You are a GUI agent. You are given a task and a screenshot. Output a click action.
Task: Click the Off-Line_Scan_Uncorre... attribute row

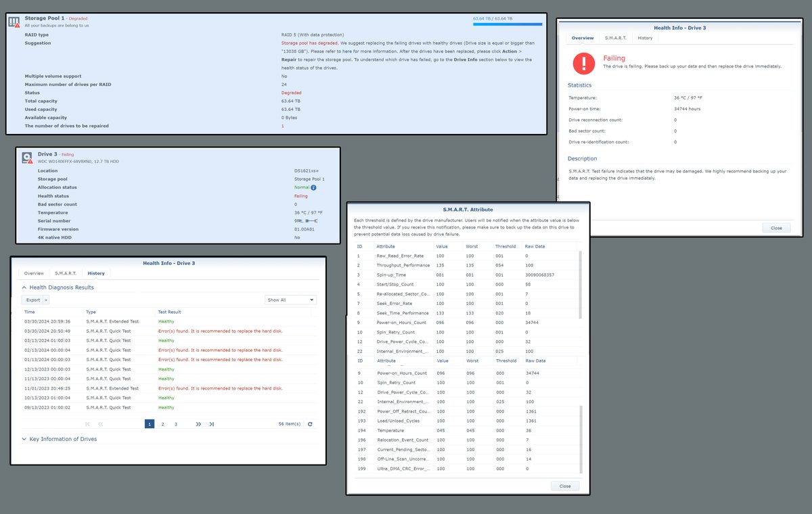click(x=466, y=459)
